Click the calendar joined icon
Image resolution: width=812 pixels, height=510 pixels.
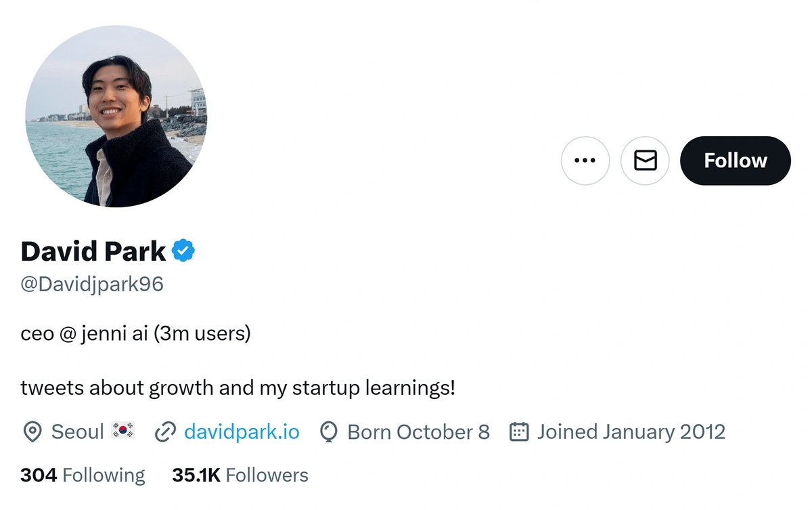518,431
